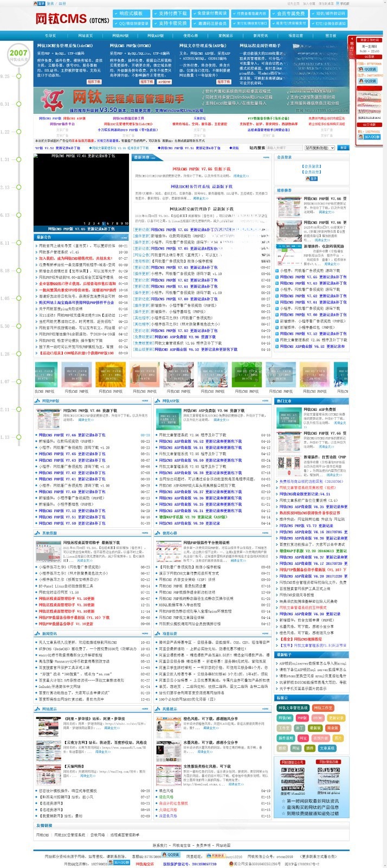The width and height of the screenshot is (387, 868).
Task: Click MORE on the 新闻资讯 section header
Action: [145, 633]
